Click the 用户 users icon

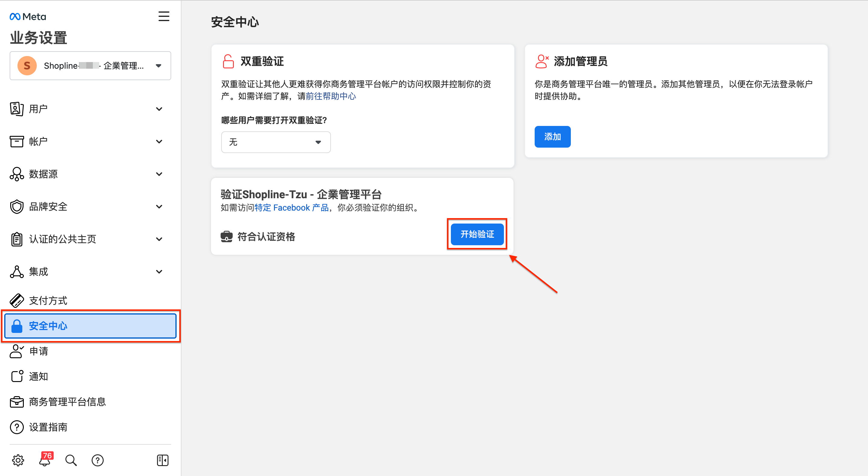[17, 109]
